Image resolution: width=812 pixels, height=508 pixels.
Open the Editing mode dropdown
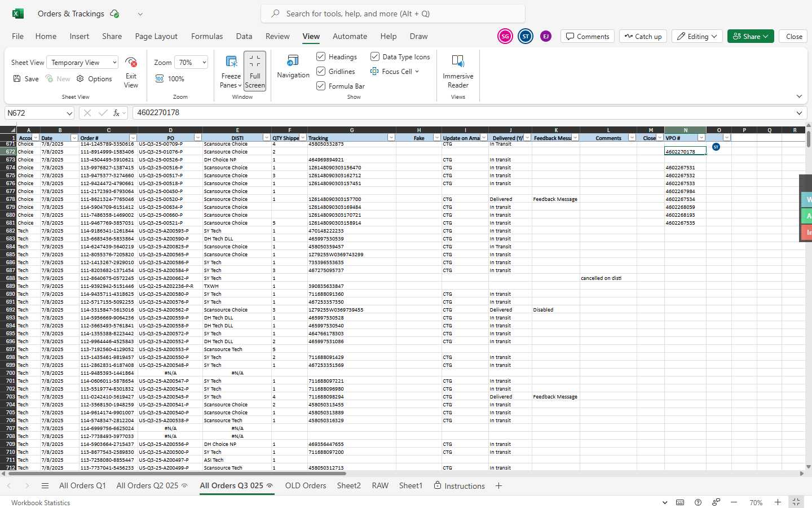(x=697, y=36)
